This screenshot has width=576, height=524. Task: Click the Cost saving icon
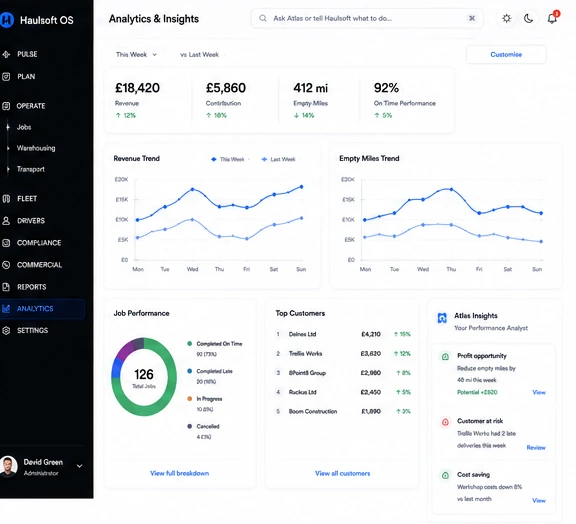445,475
